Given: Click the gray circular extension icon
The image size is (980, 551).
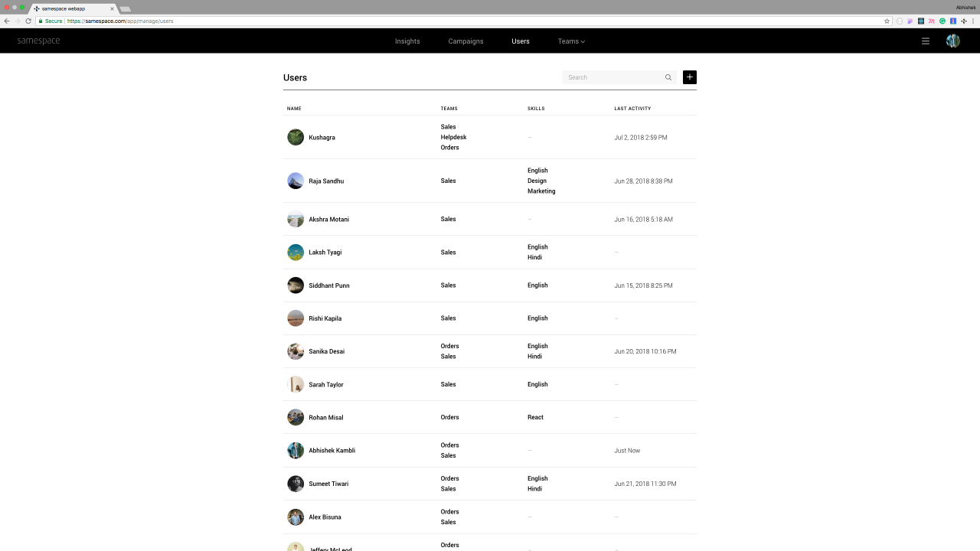Looking at the screenshot, I should (900, 21).
